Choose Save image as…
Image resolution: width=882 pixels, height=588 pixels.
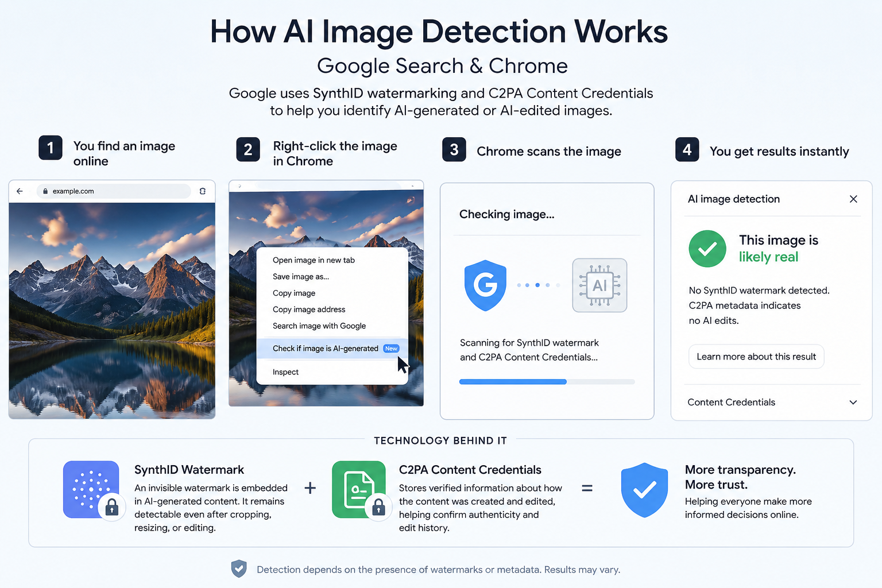[x=301, y=277]
